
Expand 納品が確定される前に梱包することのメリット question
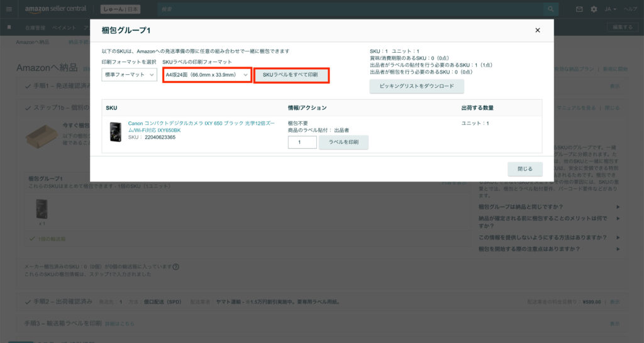[x=549, y=222]
